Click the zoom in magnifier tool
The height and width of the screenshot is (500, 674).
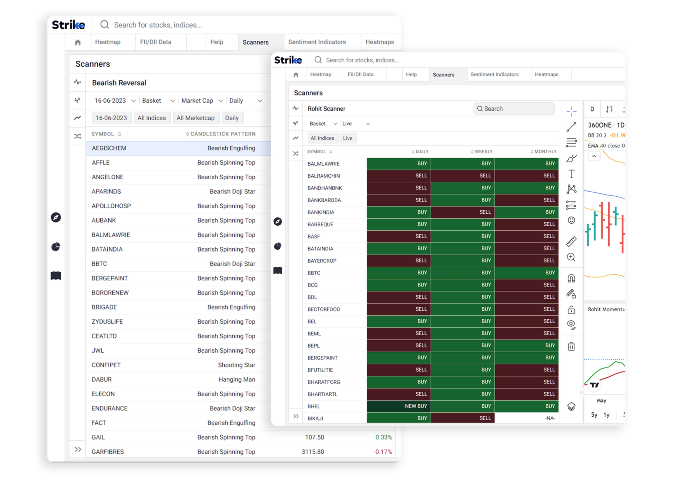pos(571,257)
